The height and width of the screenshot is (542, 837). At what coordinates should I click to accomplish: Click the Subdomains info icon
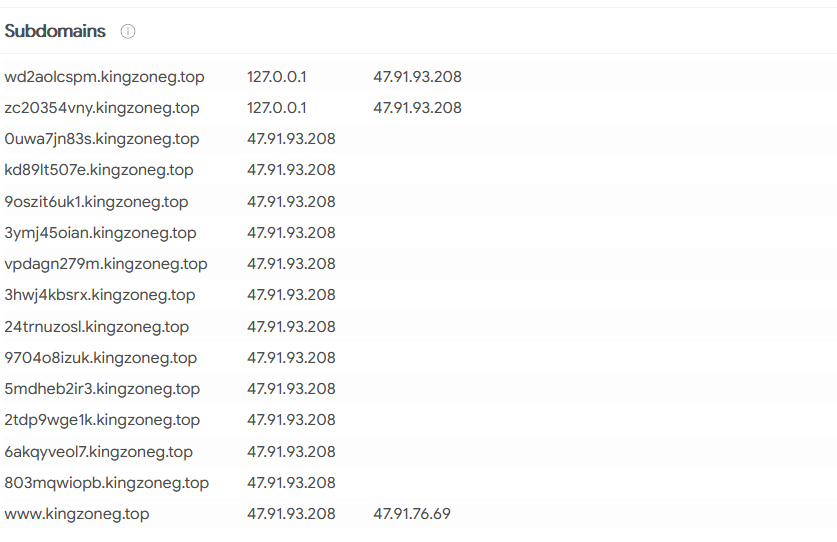(128, 32)
